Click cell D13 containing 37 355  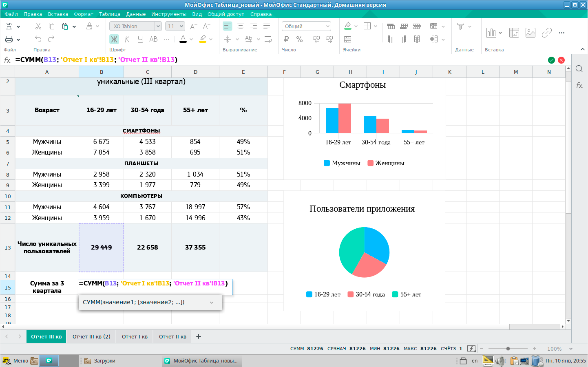pyautogui.click(x=195, y=248)
